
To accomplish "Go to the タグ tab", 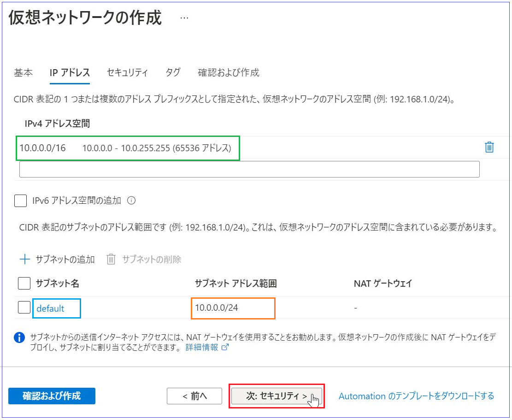I will coord(173,72).
